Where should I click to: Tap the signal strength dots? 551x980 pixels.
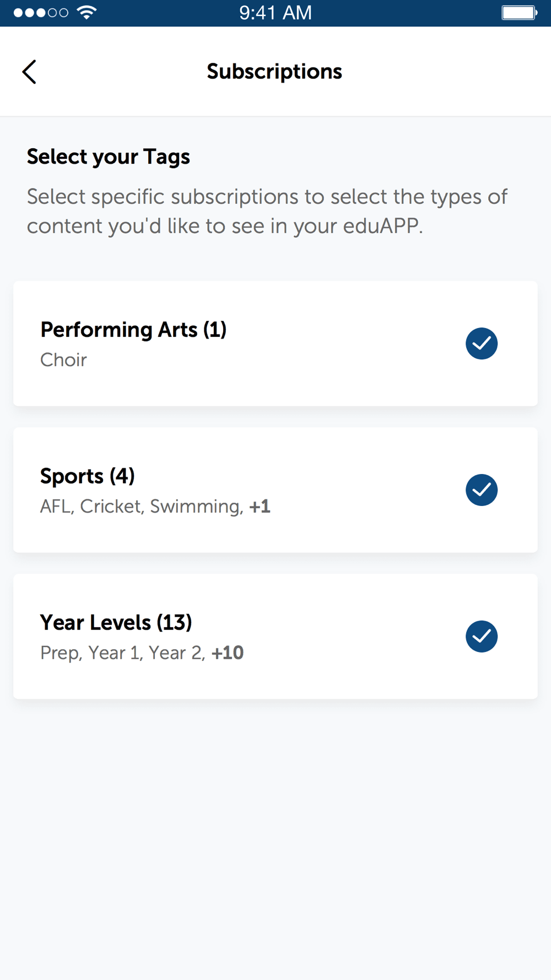pyautogui.click(x=41, y=13)
